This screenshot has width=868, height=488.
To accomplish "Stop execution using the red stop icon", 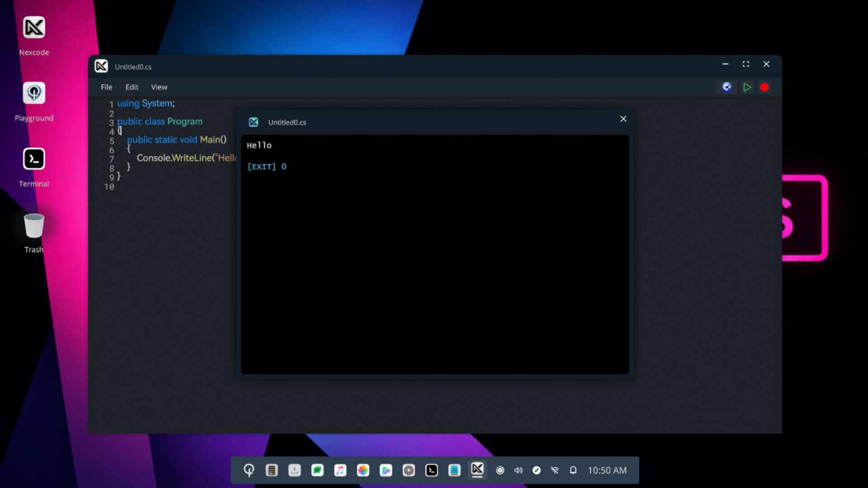I will click(764, 87).
